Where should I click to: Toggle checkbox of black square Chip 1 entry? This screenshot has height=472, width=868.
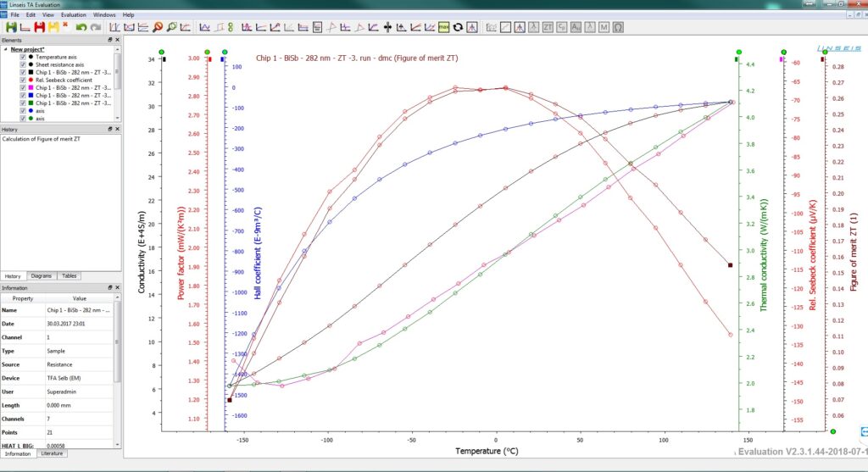23,73
